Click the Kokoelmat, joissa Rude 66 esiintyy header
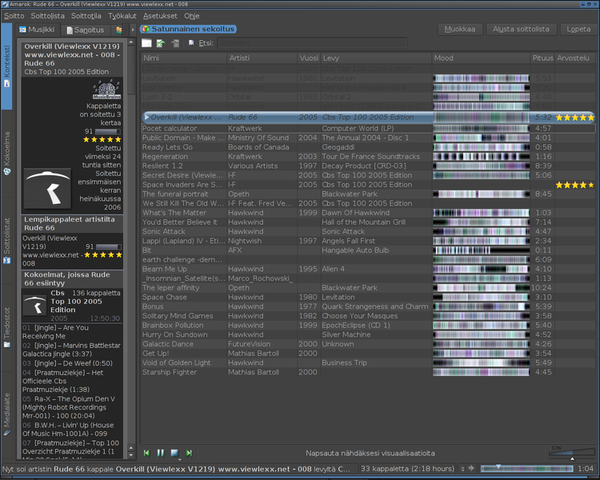Image resolution: width=600 pixels, height=480 pixels. (70, 279)
